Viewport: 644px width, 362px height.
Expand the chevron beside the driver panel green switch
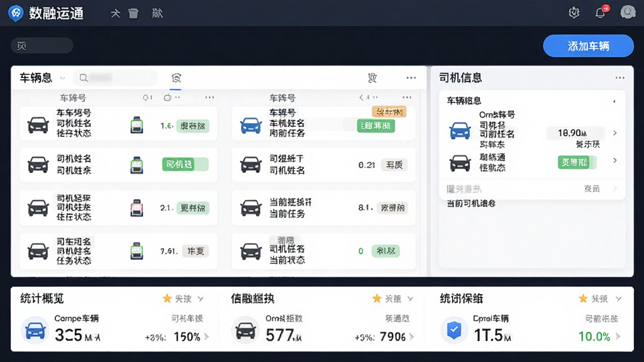615,160
